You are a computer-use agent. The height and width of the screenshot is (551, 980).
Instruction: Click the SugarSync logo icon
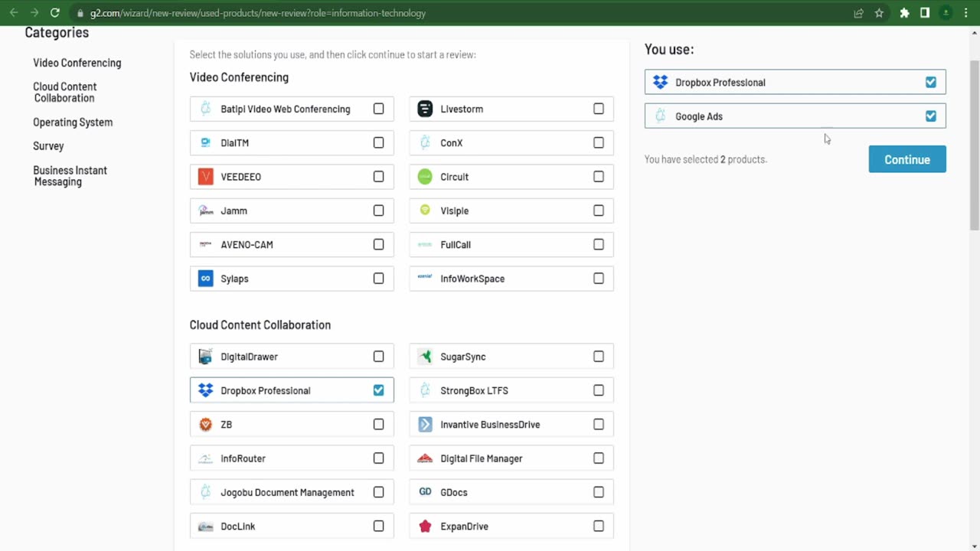point(425,357)
